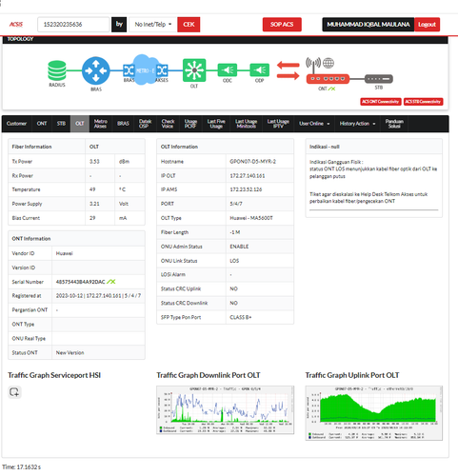This screenshot has height=476, width=458.
Task: Click the ONU Admin Status value ENABLE
Action: [x=239, y=247]
